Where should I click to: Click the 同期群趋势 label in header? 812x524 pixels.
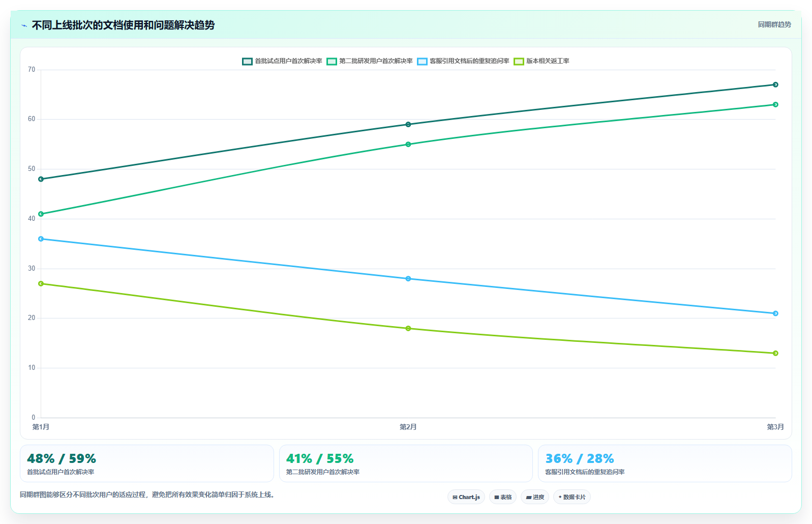point(774,24)
